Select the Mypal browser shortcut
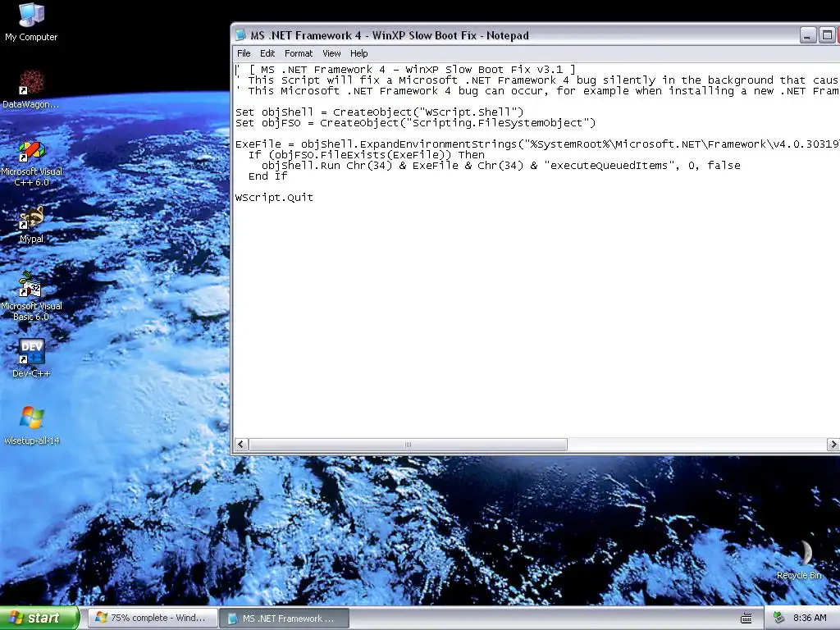This screenshot has width=840, height=630. pos(31,224)
